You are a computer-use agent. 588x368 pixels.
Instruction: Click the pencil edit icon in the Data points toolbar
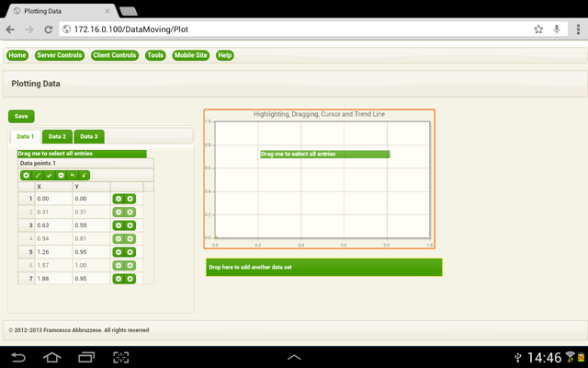[x=38, y=176]
